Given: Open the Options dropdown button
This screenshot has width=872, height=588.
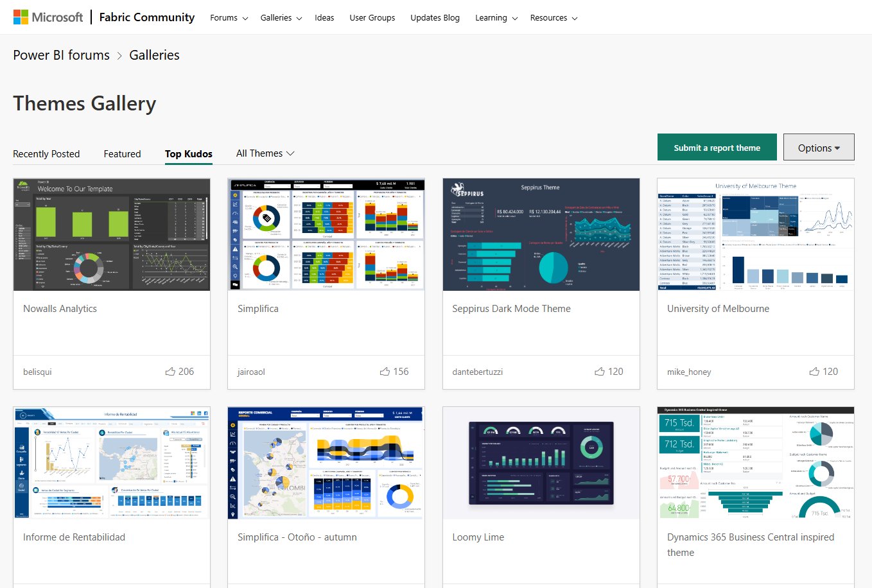Looking at the screenshot, I should [819, 148].
